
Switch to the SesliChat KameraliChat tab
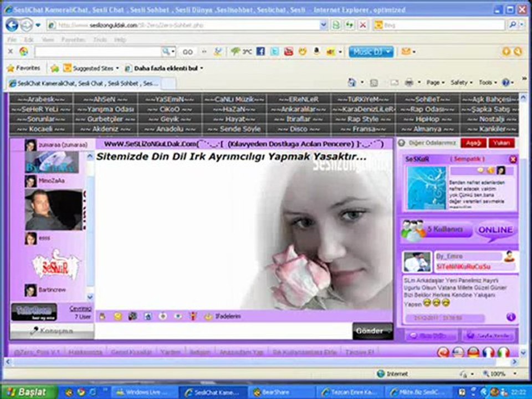point(83,83)
